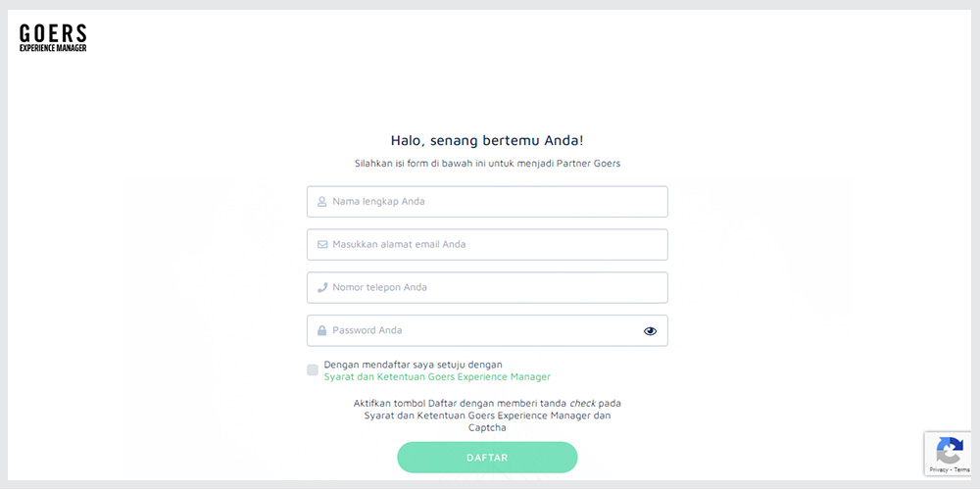980x490 pixels.
Task: Click the padlock icon in password field
Action: (321, 330)
